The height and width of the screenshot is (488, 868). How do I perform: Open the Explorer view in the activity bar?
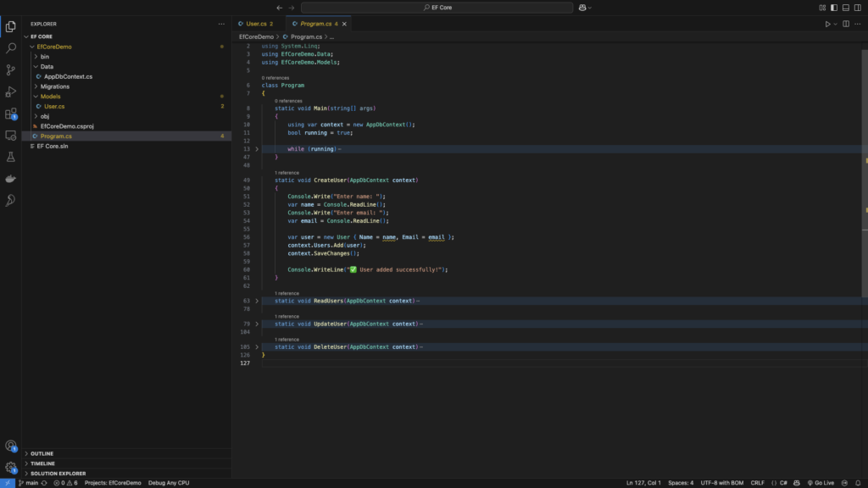(10, 26)
